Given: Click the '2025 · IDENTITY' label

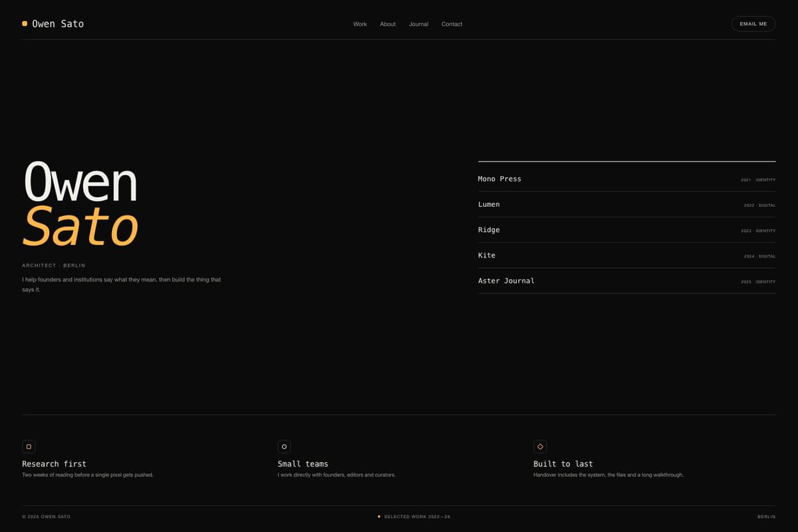Looking at the screenshot, I should pyautogui.click(x=758, y=282).
